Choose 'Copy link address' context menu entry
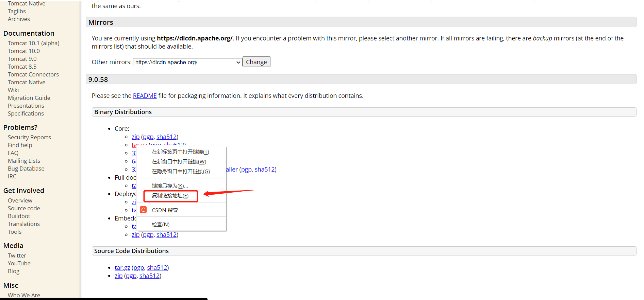 coord(170,196)
